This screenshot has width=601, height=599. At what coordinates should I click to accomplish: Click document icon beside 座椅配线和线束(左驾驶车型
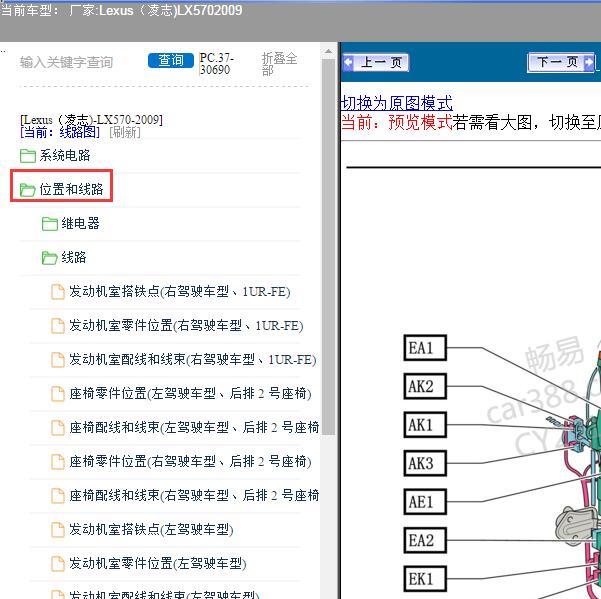coord(58,428)
